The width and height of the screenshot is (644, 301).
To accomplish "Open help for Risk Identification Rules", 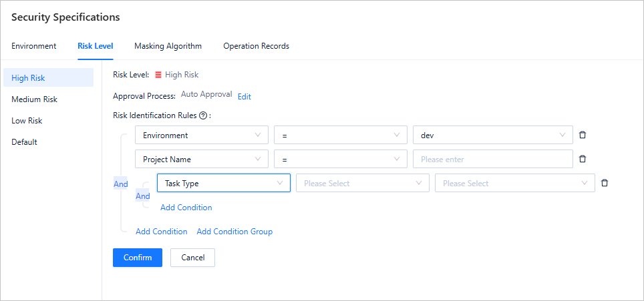I will 202,115.
